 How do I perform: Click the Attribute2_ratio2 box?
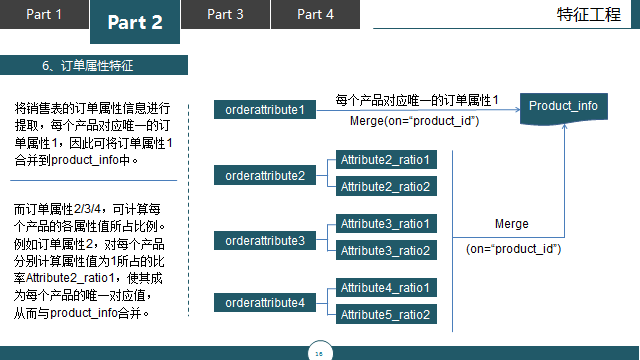tap(386, 186)
